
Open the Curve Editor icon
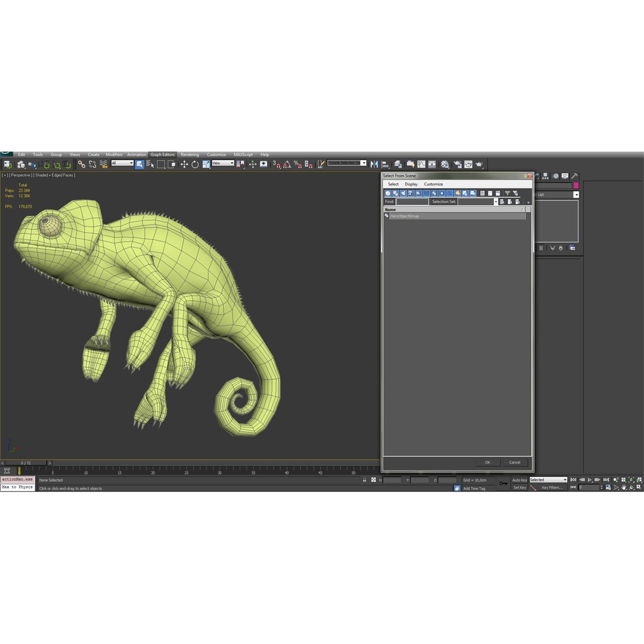[x=422, y=165]
